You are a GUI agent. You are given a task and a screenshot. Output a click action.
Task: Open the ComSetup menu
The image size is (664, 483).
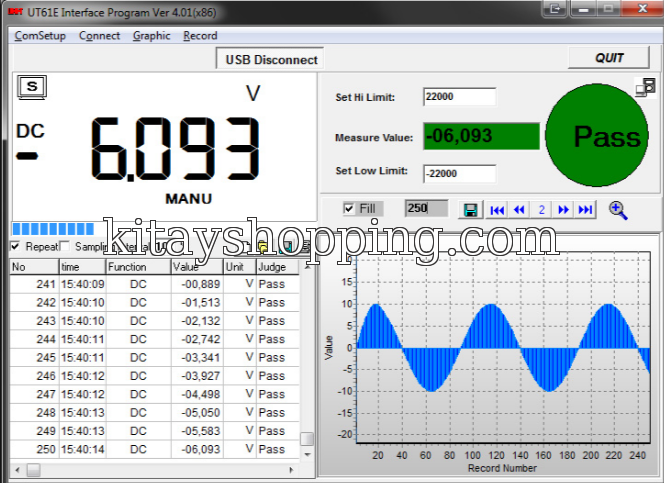[40, 36]
